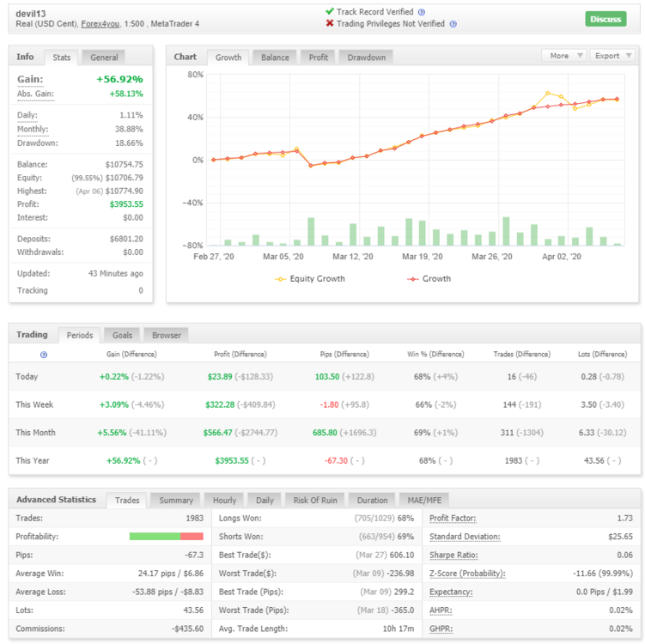Click the Monthly label in Info panel

(33, 129)
